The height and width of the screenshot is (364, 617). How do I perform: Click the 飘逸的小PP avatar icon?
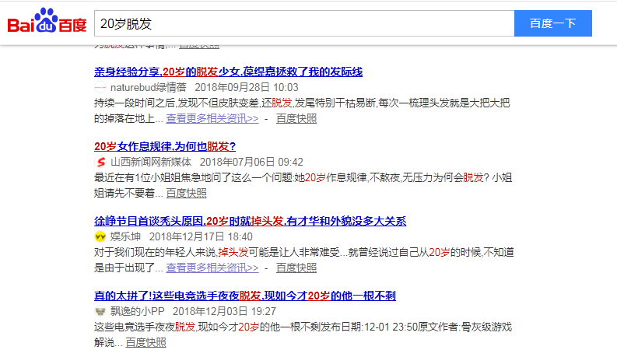(x=100, y=311)
